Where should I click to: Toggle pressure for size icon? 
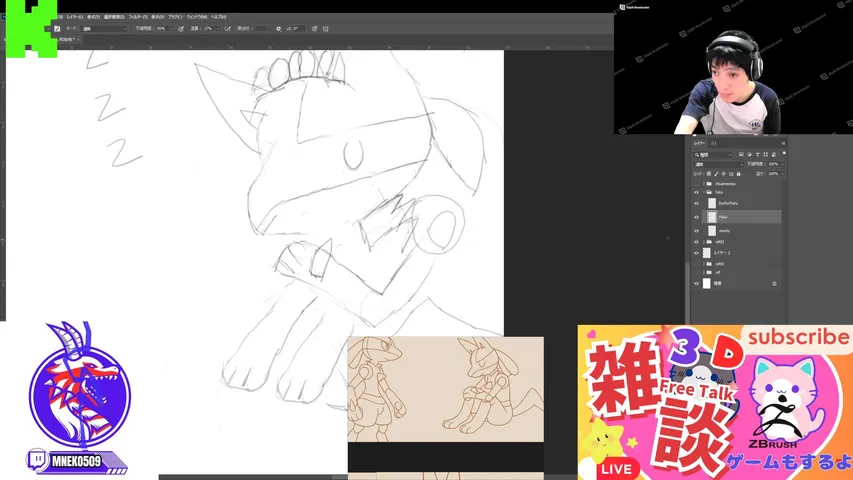tap(314, 28)
